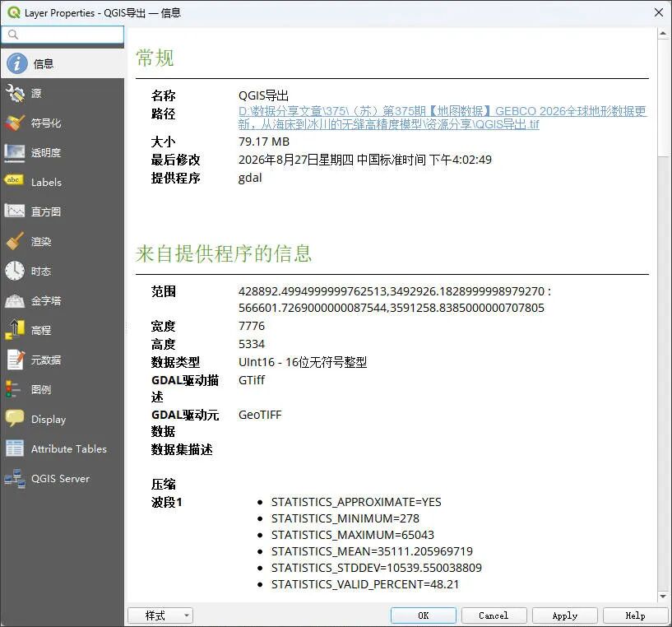Select the QGIS Server icon
Screen dimensions: 672x627
click(15, 478)
